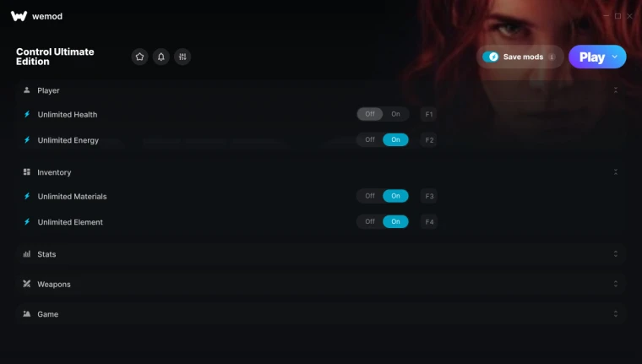Click lightning icon beside Unlimited Health
The height and width of the screenshot is (364, 642).
click(x=27, y=114)
